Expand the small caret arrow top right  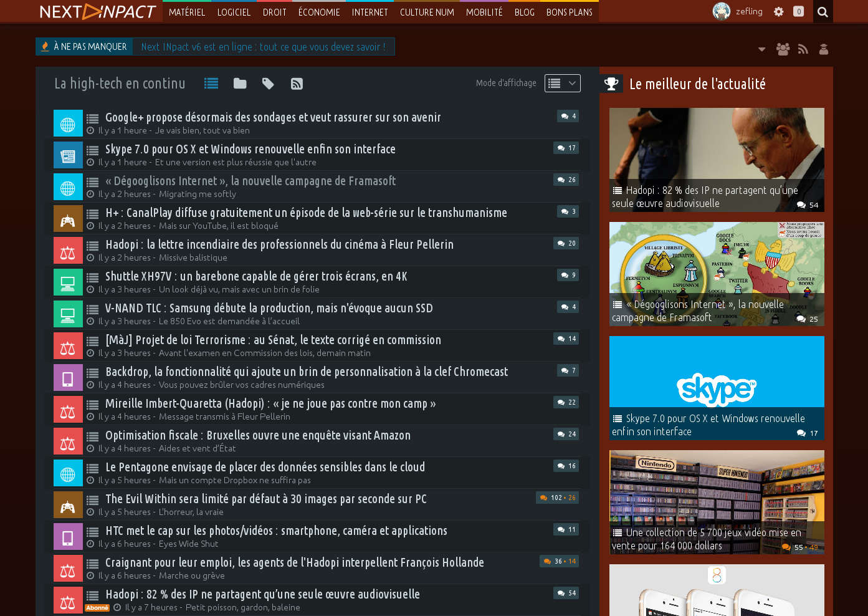click(761, 49)
